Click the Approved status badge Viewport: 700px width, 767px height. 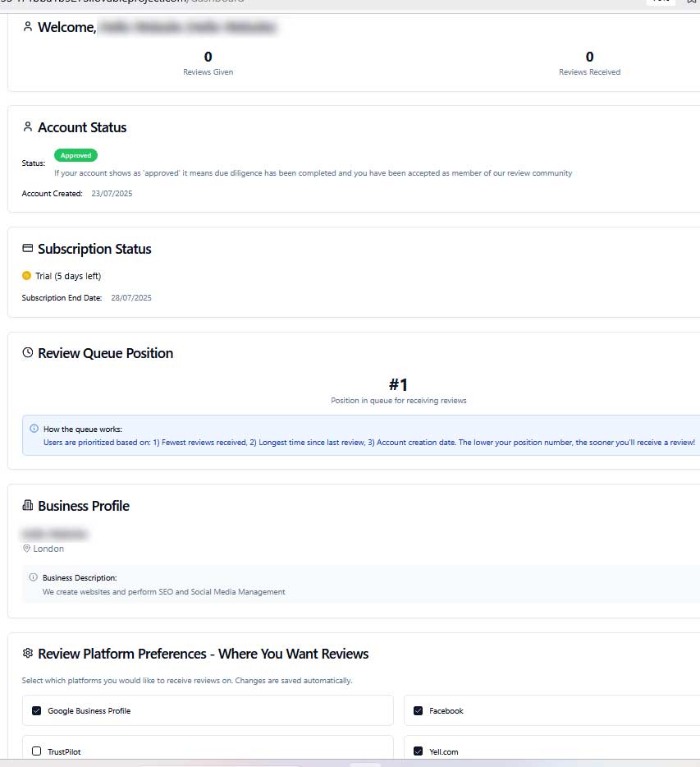[75, 154]
